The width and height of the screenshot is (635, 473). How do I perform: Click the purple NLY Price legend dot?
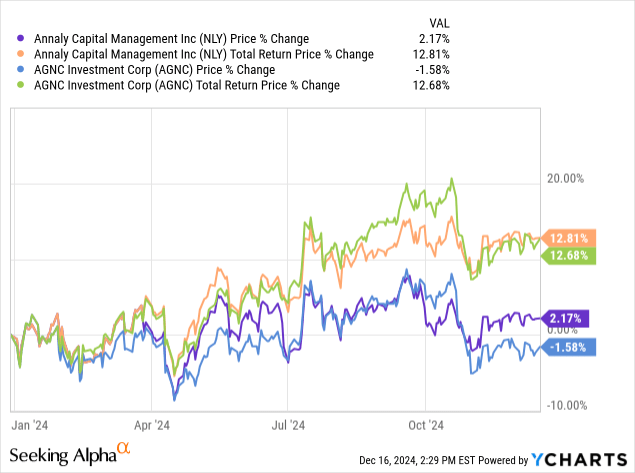tap(10, 37)
